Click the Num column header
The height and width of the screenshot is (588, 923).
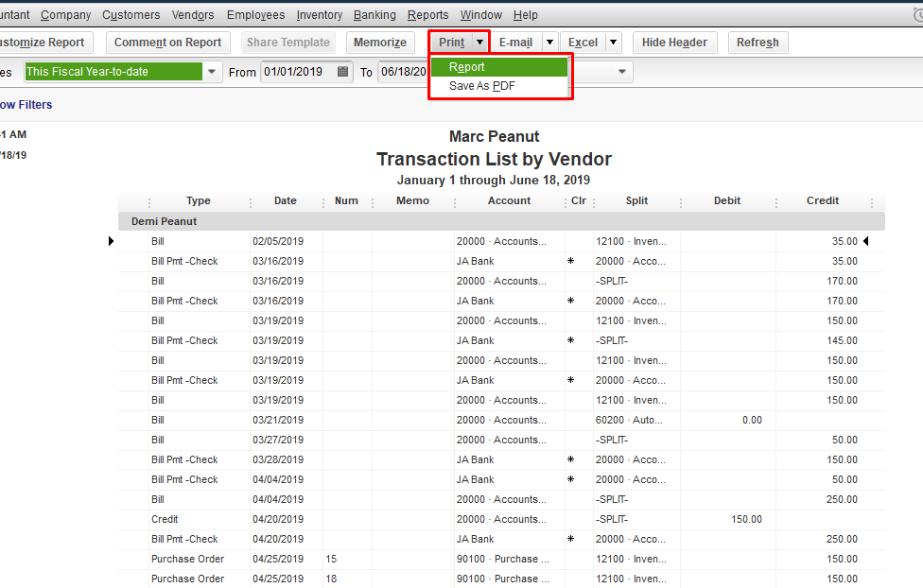pos(346,200)
